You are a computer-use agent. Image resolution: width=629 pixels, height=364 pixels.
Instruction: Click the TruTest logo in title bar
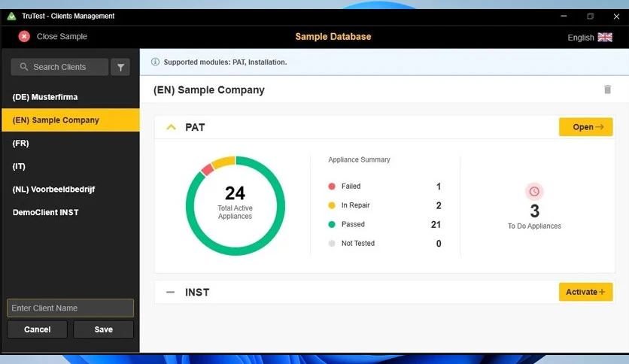pos(11,16)
